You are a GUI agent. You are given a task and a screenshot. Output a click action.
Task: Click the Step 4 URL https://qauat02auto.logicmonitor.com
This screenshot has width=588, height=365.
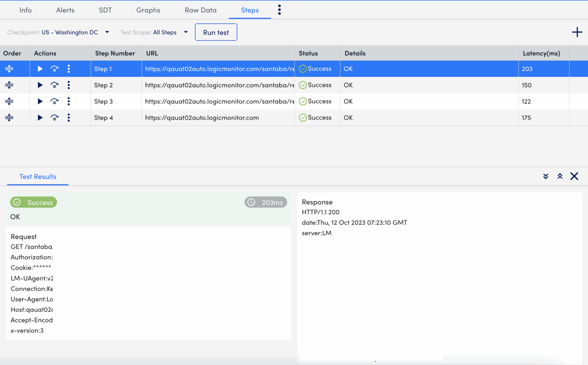pyautogui.click(x=202, y=117)
